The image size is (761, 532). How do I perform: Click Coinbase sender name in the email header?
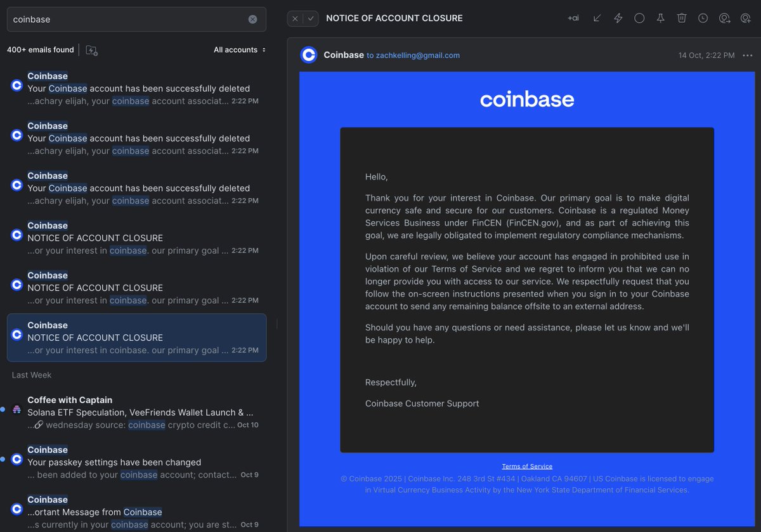click(344, 55)
